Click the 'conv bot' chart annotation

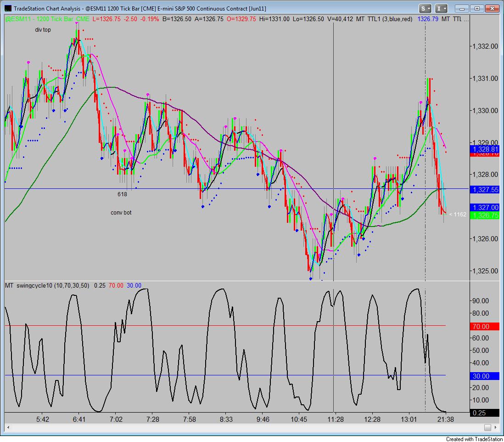click(121, 213)
